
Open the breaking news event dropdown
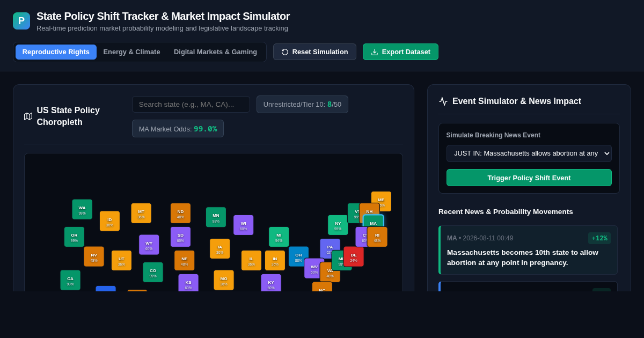529,153
